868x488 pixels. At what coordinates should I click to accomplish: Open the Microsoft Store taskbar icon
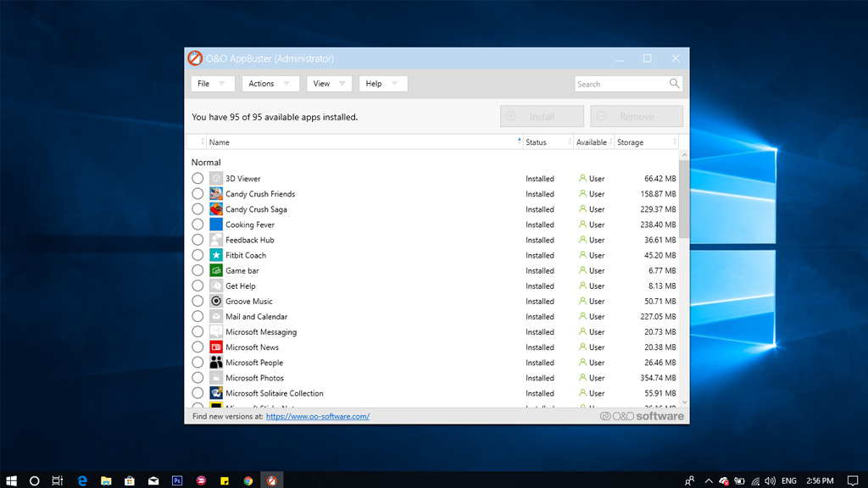130,481
